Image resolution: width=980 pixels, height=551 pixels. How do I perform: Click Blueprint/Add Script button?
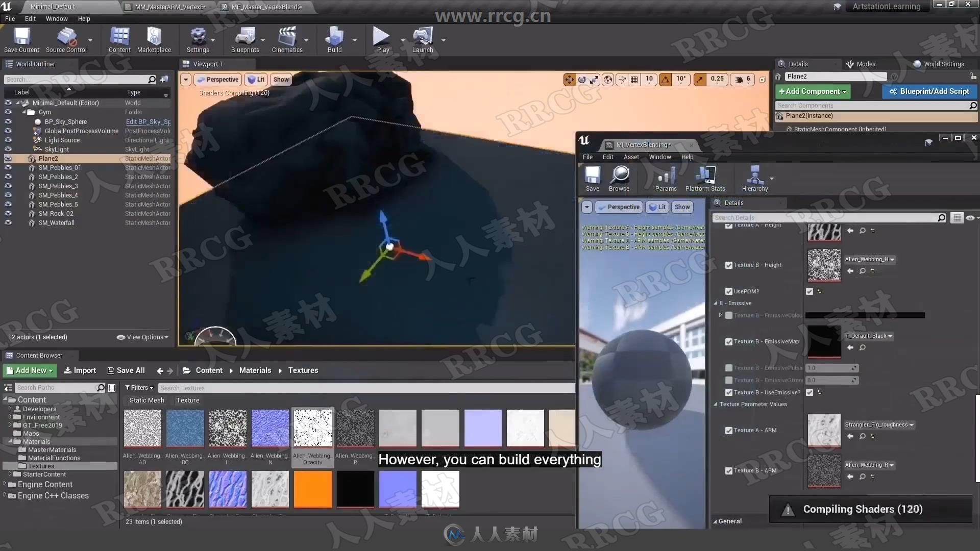(x=931, y=91)
